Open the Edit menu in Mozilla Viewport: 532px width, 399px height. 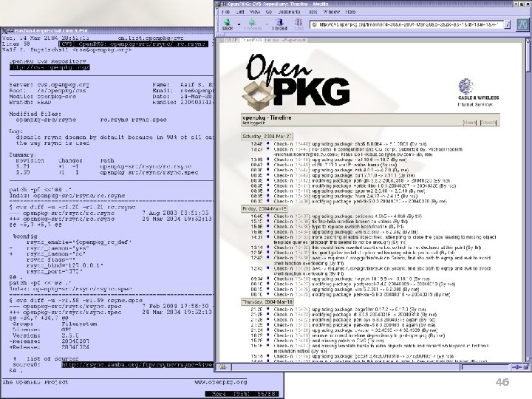[240, 12]
